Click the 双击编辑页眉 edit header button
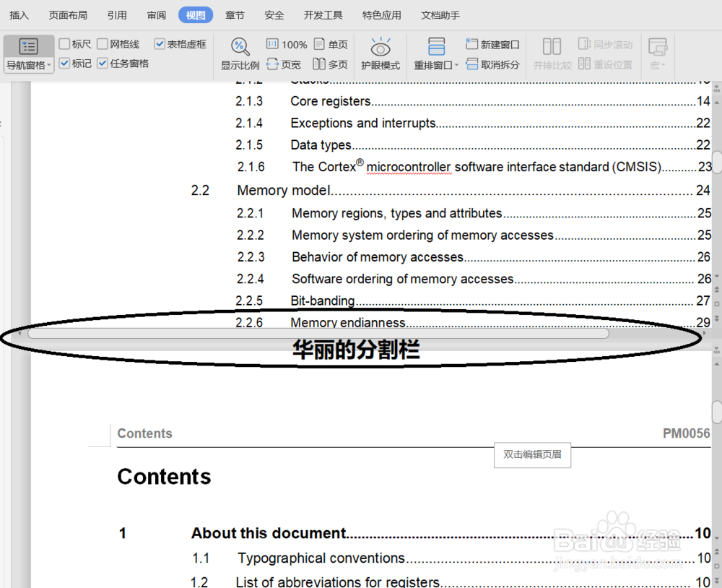Screen dimensions: 722x588 click(532, 455)
